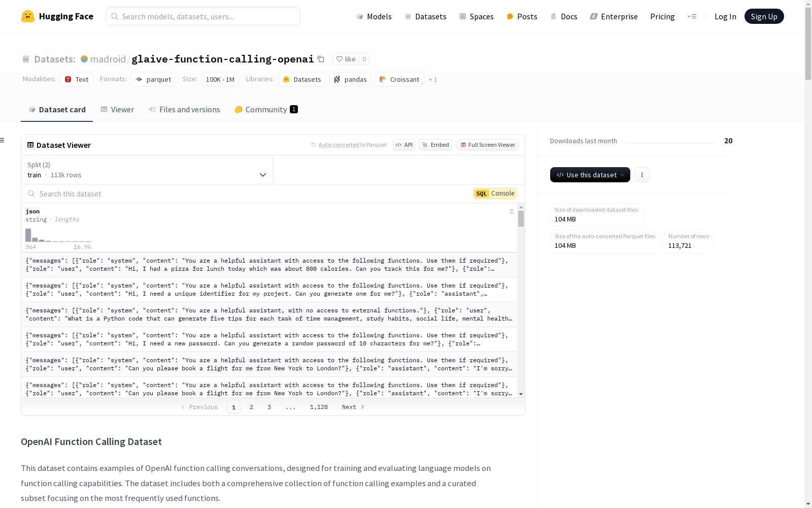Click the Hugging Face logo
Screen dimensions: 812x508
coord(57,16)
